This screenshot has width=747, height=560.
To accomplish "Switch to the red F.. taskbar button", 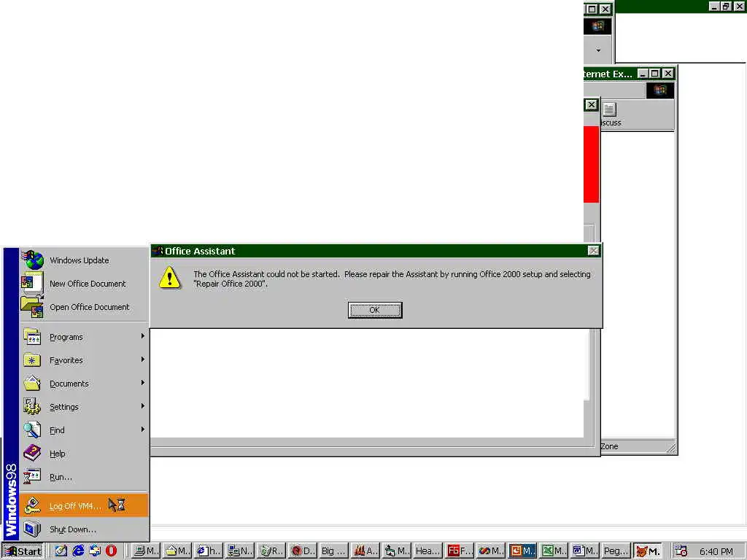I will [x=458, y=551].
